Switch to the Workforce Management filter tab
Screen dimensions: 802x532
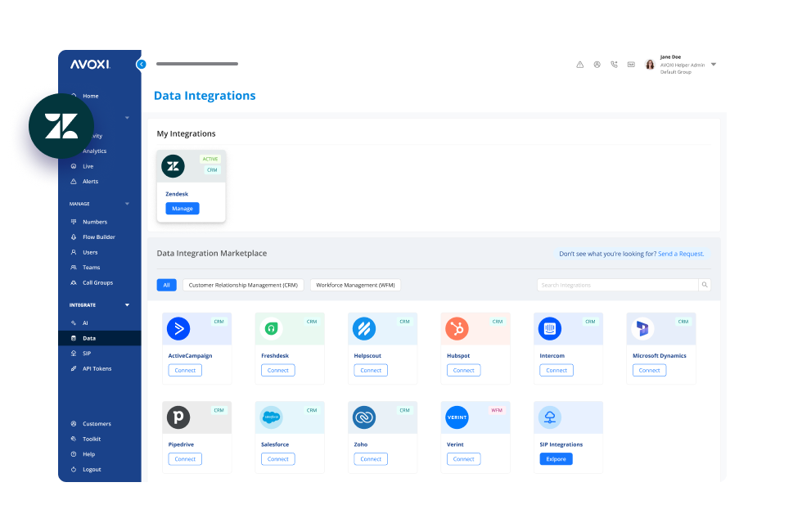pos(355,285)
